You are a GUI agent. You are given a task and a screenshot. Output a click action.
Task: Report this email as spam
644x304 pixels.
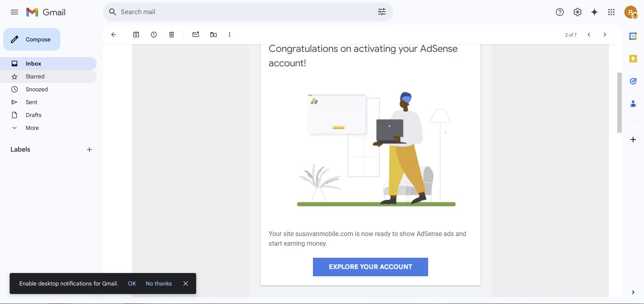pyautogui.click(x=154, y=35)
